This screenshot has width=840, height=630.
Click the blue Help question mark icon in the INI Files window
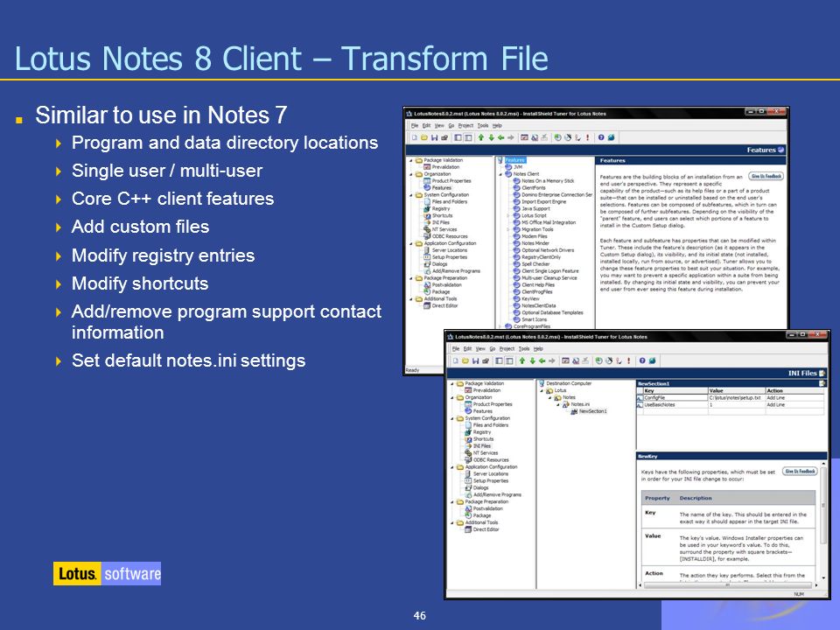point(641,361)
